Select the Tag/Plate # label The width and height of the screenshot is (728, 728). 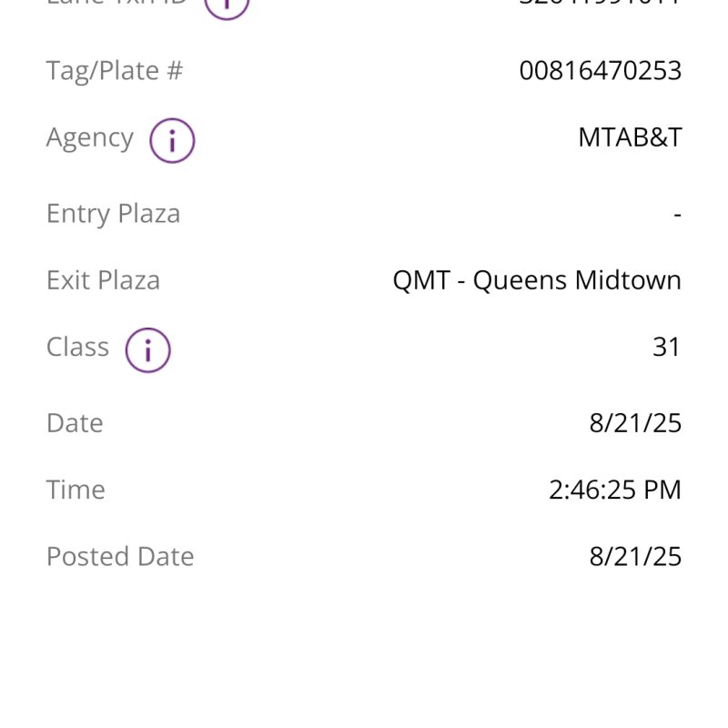(x=115, y=71)
